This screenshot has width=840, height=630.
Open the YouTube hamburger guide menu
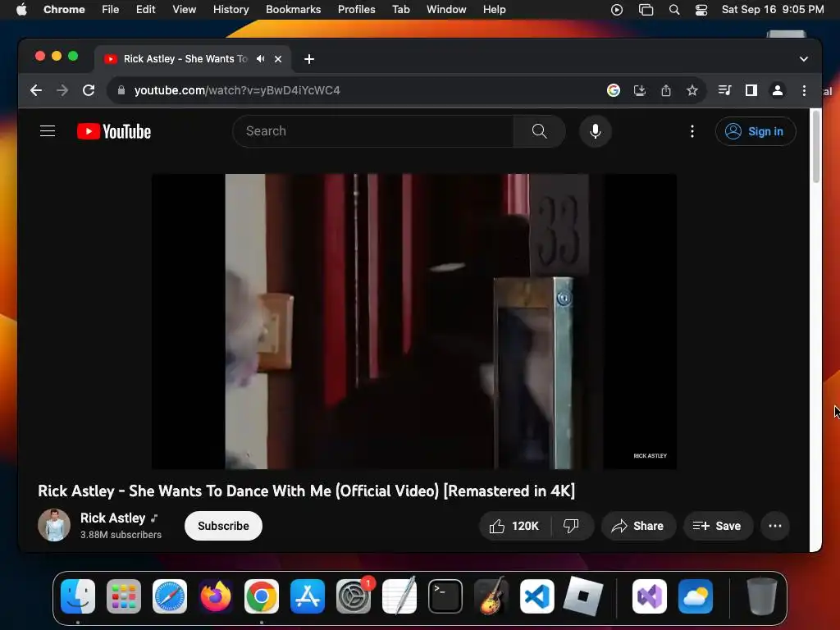click(x=48, y=131)
